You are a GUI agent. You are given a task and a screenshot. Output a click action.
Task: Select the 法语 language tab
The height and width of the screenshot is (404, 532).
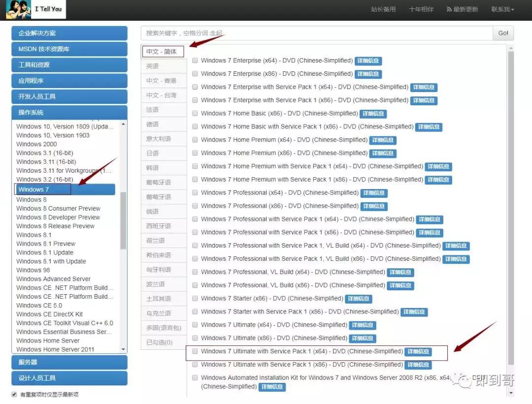click(164, 110)
